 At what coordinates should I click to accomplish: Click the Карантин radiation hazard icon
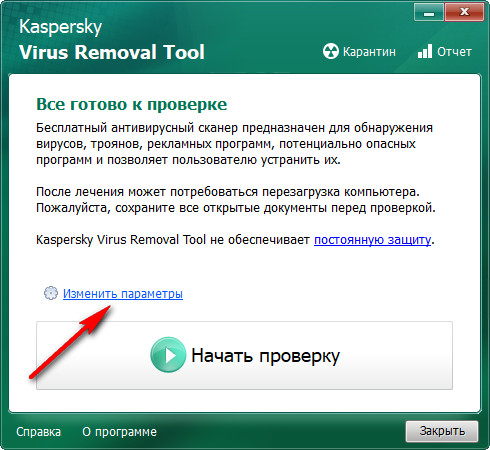pyautogui.click(x=330, y=51)
